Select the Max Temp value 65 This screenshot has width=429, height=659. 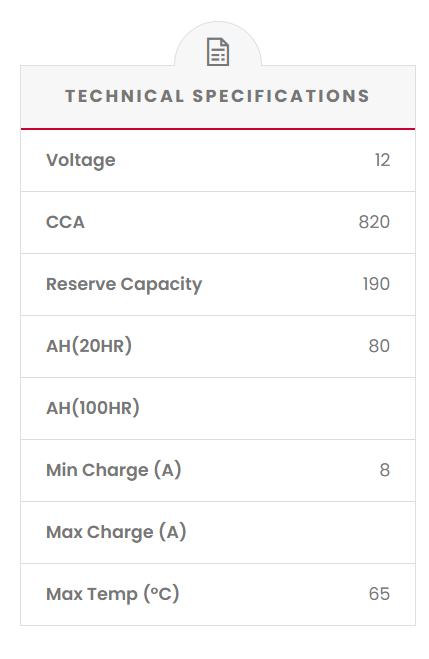tap(379, 594)
